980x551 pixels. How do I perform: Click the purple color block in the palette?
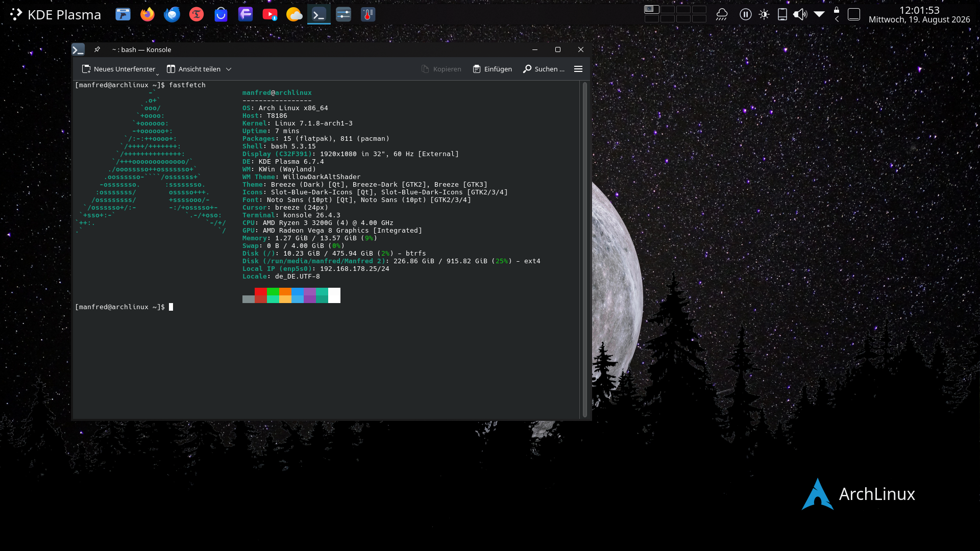coord(310,295)
